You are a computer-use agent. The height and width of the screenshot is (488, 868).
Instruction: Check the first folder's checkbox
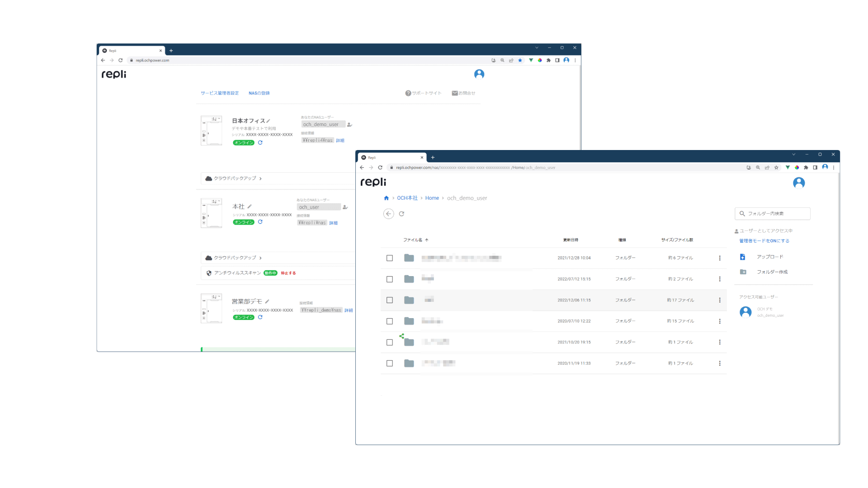click(x=390, y=258)
